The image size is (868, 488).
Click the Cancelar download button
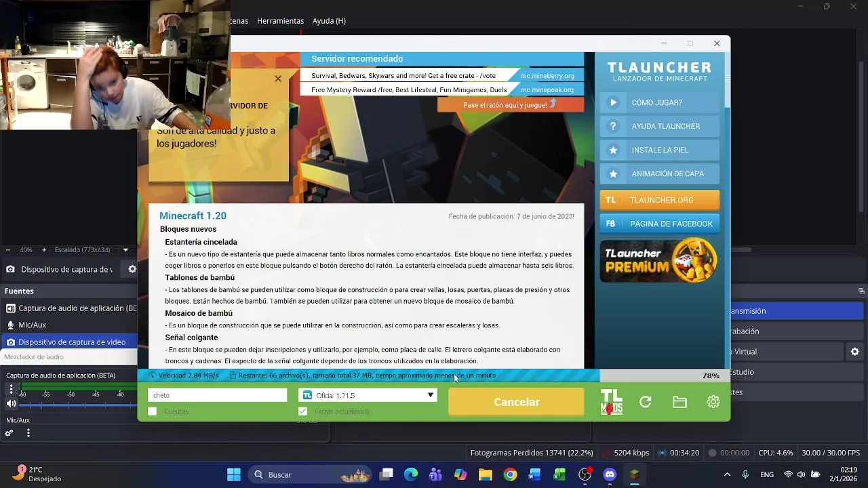[x=516, y=402]
